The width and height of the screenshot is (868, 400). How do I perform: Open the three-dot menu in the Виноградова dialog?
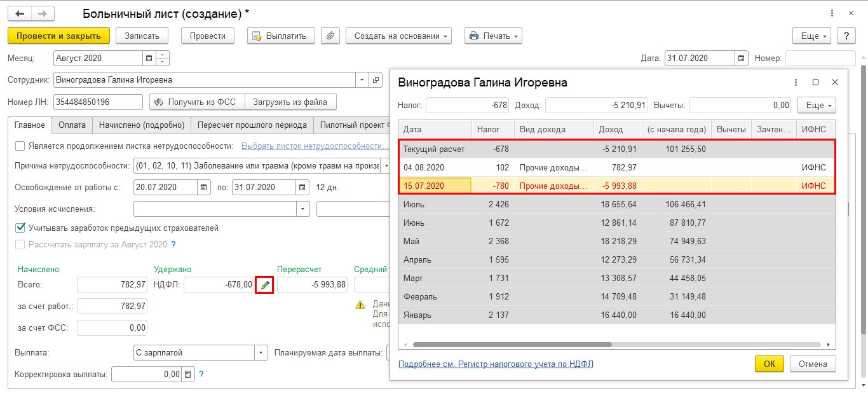pos(796,82)
